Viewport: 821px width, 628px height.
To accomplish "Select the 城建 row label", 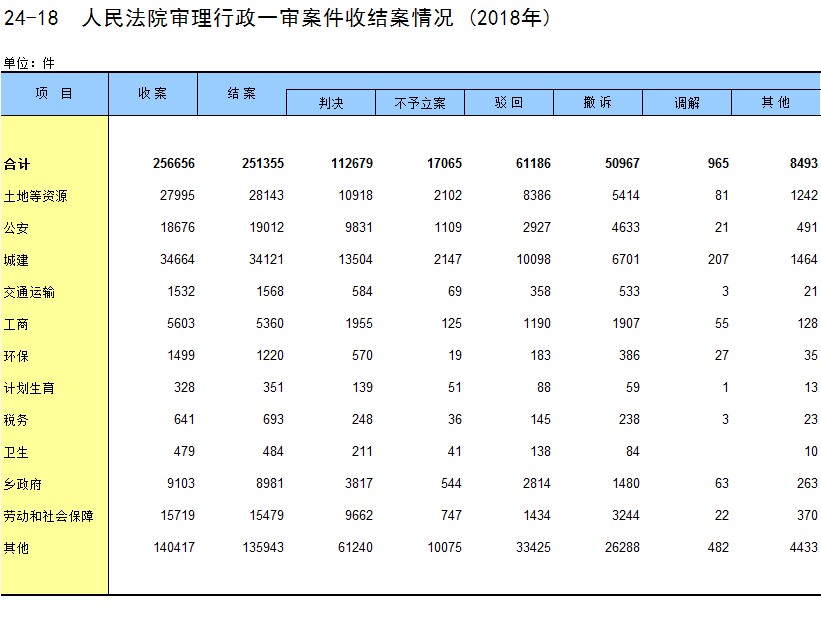I will [16, 260].
